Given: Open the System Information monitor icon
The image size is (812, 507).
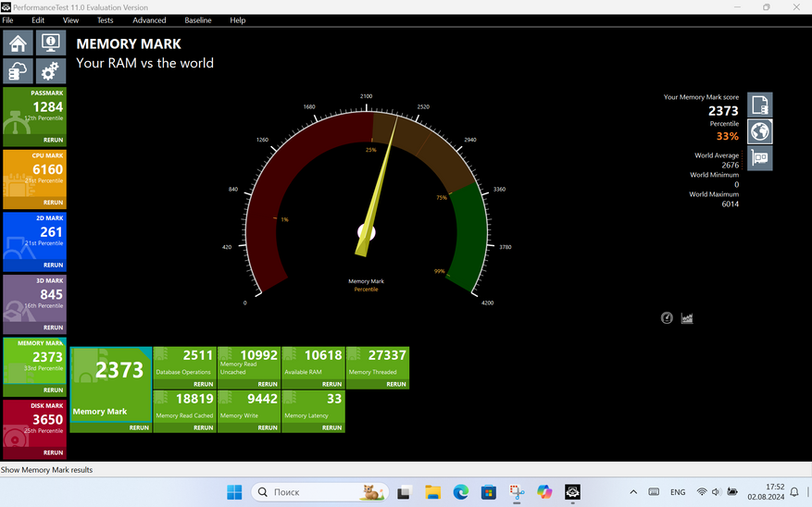Looking at the screenshot, I should click(49, 43).
